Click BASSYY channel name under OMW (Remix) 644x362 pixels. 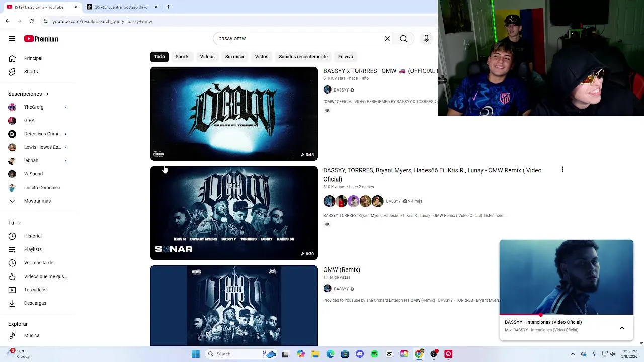click(341, 289)
